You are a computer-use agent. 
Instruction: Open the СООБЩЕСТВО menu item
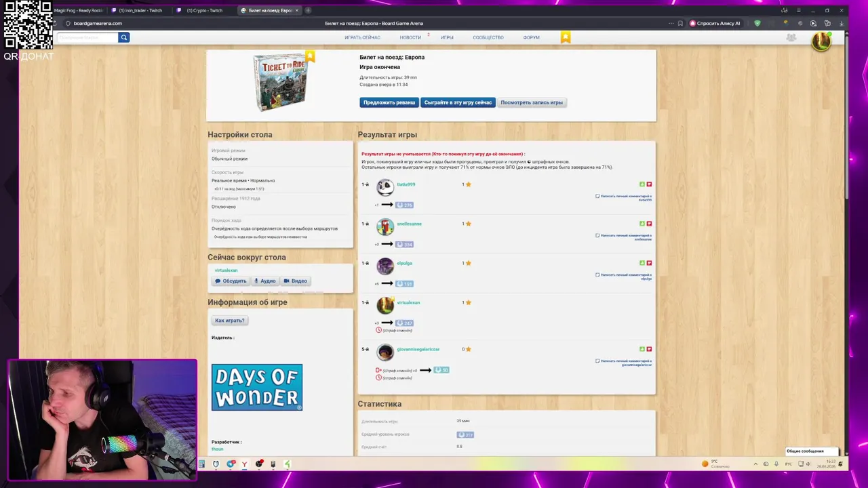(x=488, y=37)
